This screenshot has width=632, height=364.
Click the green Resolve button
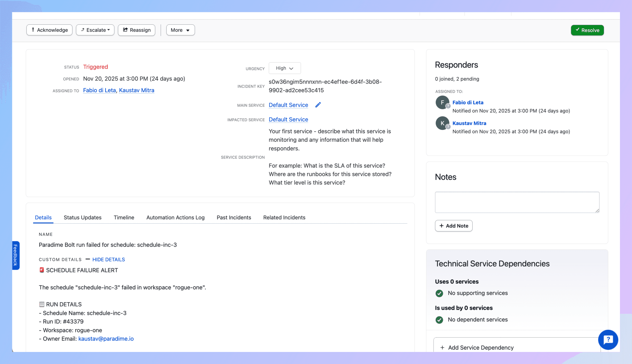tap(587, 30)
